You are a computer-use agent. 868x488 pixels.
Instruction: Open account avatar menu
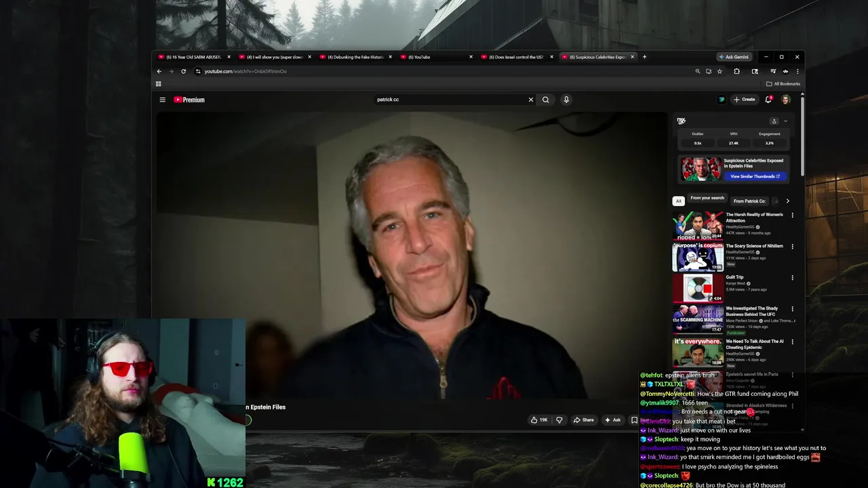pyautogui.click(x=786, y=100)
